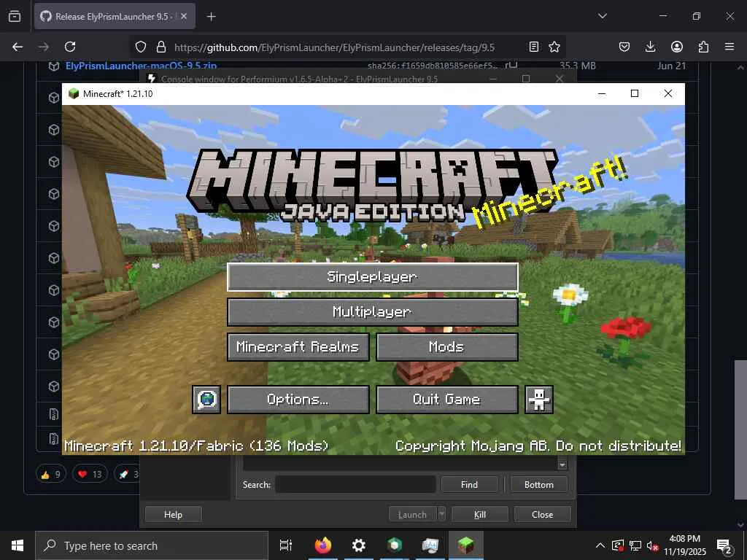Open Singleplayer in Minecraft menu
Screen dimensions: 747x560
coord(373,276)
